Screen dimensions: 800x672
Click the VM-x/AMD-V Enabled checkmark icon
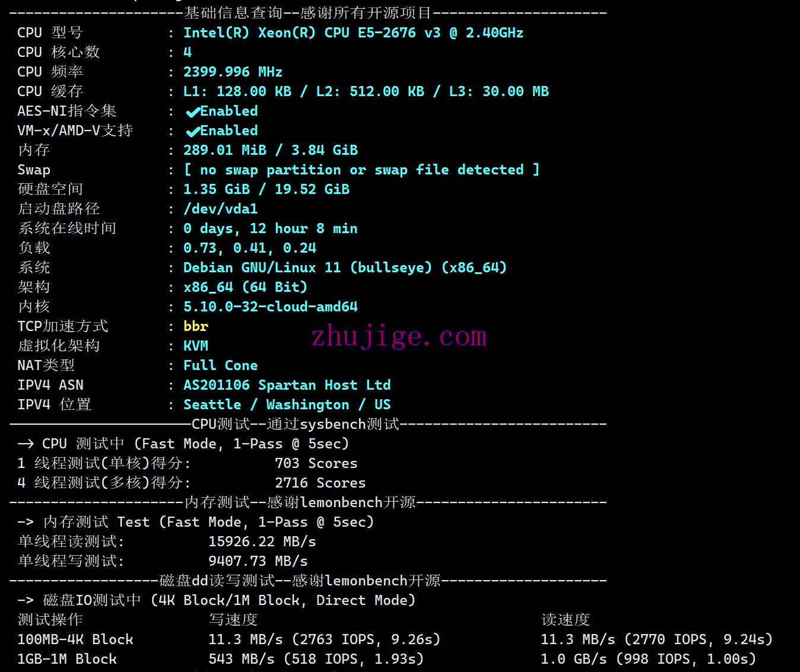click(x=192, y=131)
